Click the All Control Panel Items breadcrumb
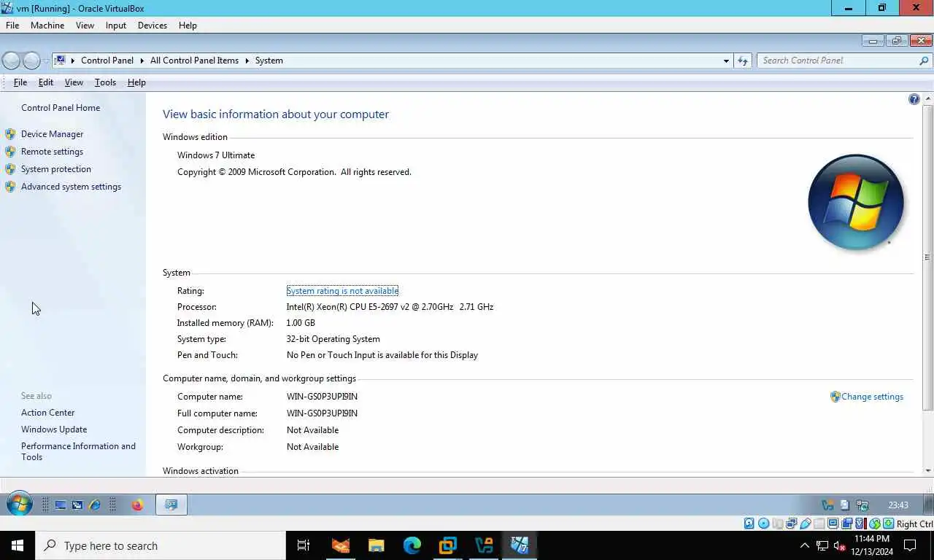Viewport: 934px width, 560px height. 194,61
